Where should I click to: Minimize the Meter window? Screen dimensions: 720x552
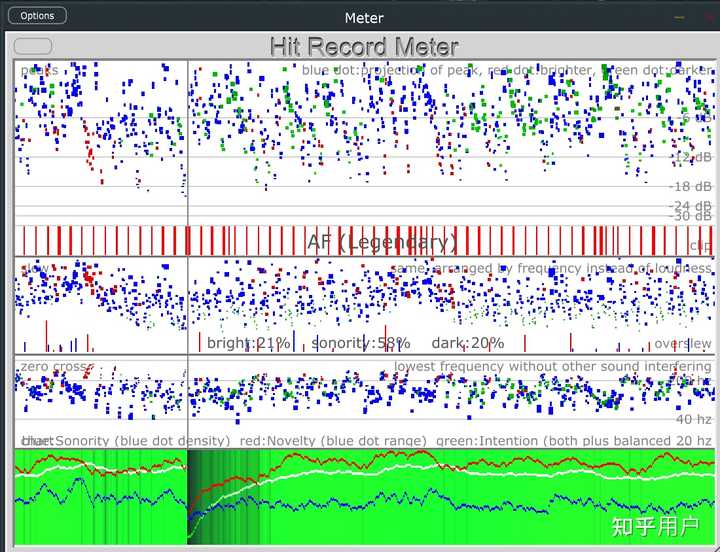679,17
